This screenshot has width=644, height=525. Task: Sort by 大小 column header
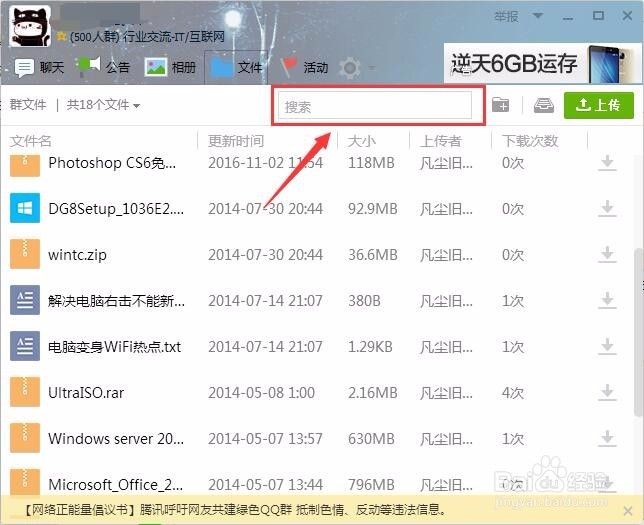tap(361, 141)
